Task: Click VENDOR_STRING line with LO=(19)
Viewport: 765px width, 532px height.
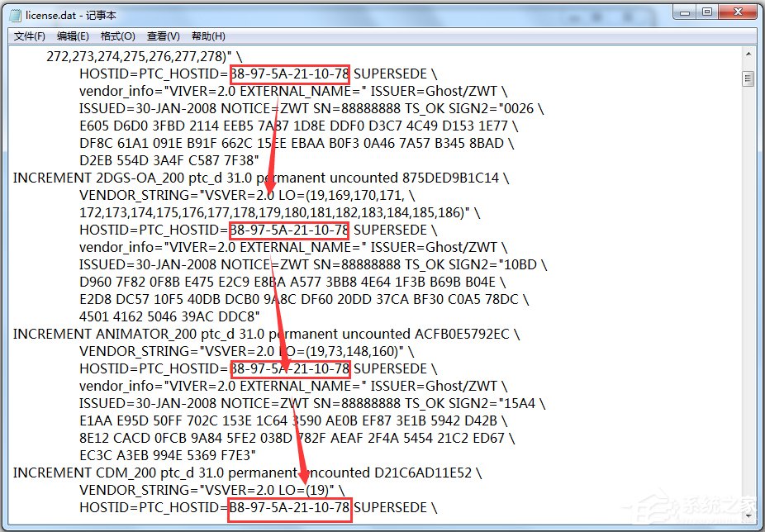Action: [212, 490]
